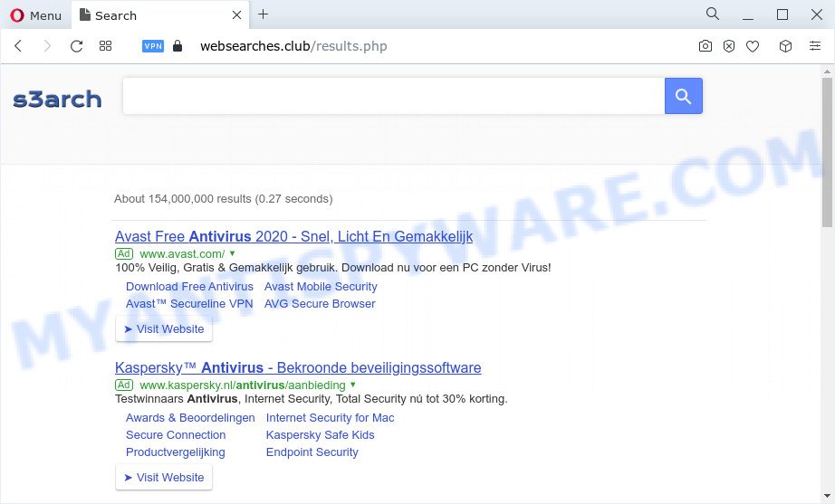Select the results count text
This screenshot has width=835, height=504.
(x=223, y=199)
